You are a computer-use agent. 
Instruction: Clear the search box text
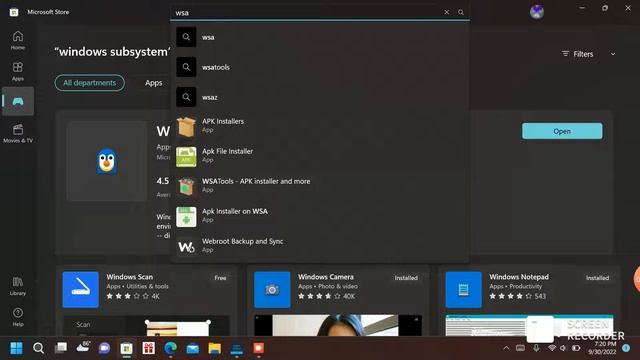coord(447,12)
